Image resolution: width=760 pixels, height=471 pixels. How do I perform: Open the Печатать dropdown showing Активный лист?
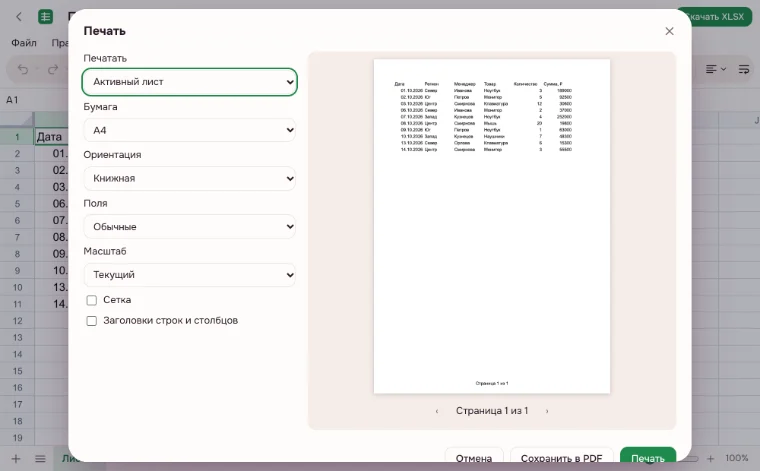[x=190, y=82]
